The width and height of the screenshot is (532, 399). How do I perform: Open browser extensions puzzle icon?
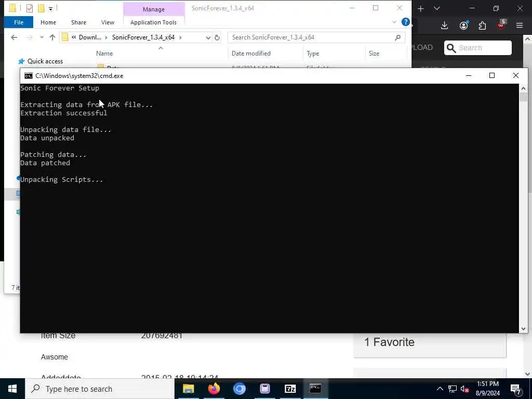click(482, 25)
